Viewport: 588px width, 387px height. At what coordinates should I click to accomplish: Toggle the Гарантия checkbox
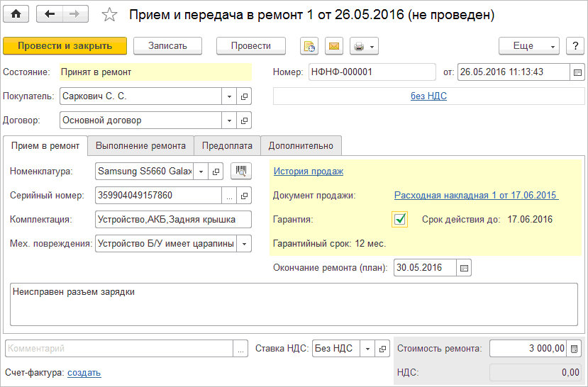[x=401, y=220]
